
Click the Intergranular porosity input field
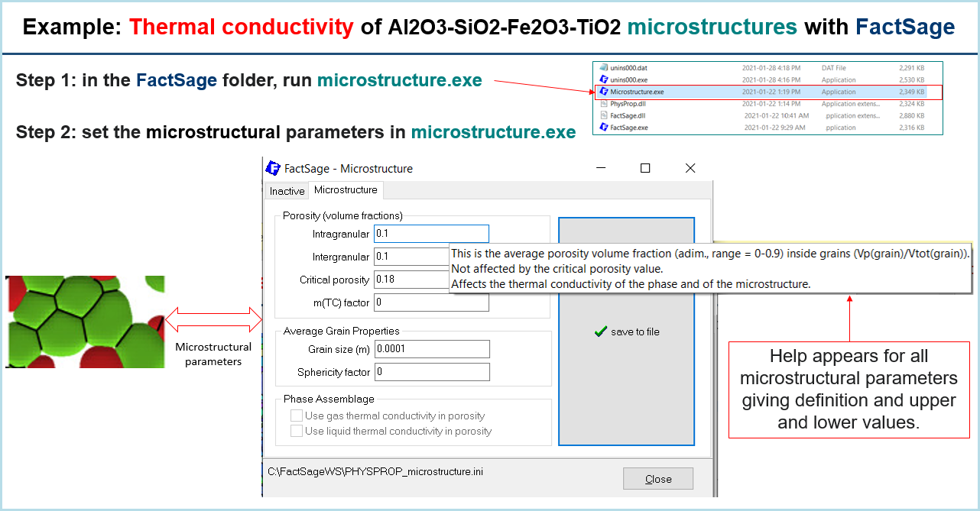coord(411,257)
